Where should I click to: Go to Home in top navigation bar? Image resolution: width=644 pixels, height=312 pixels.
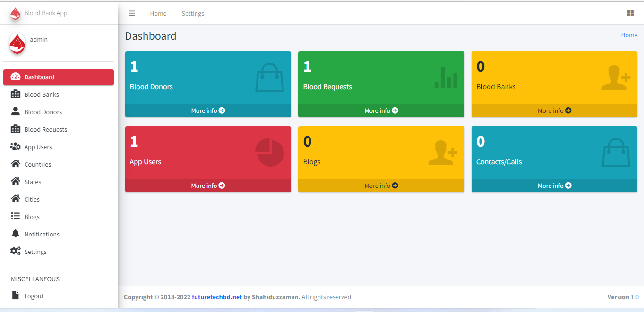pos(158,13)
